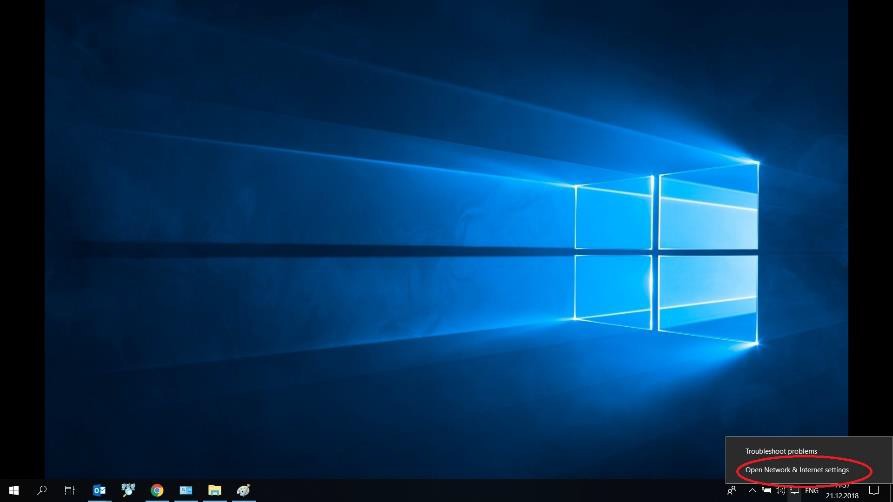Screen dimensions: 893x502
Task: Launch Google Chrome from taskbar
Action: point(157,490)
